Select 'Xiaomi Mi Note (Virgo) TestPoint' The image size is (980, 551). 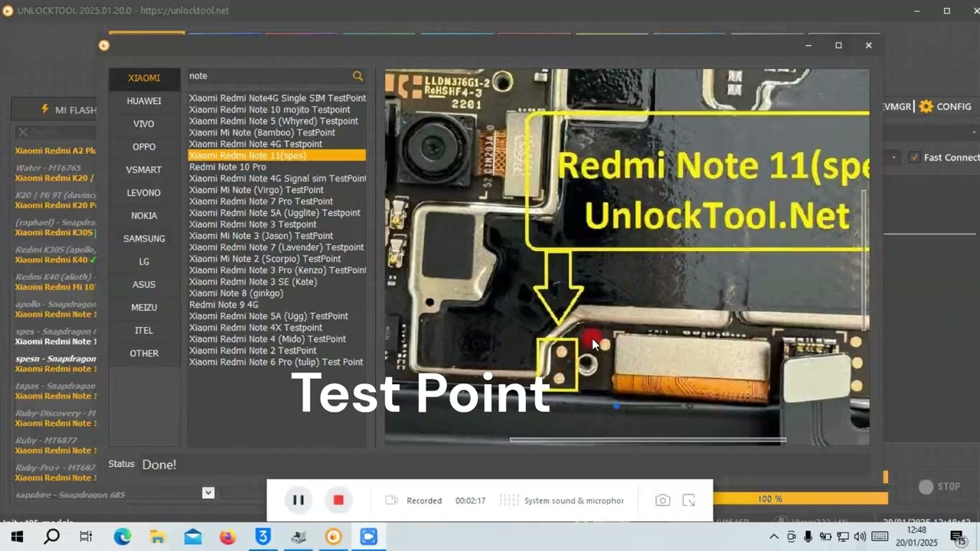tap(277, 190)
